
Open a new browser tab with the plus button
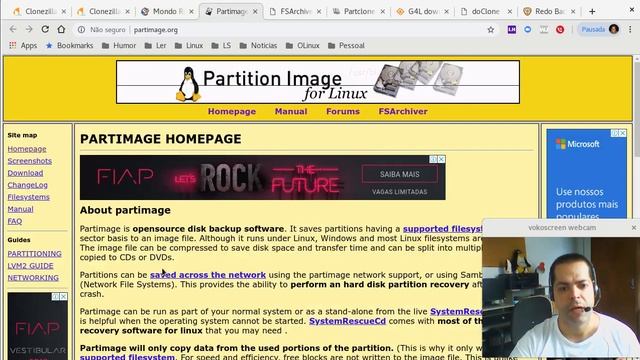[592, 11]
